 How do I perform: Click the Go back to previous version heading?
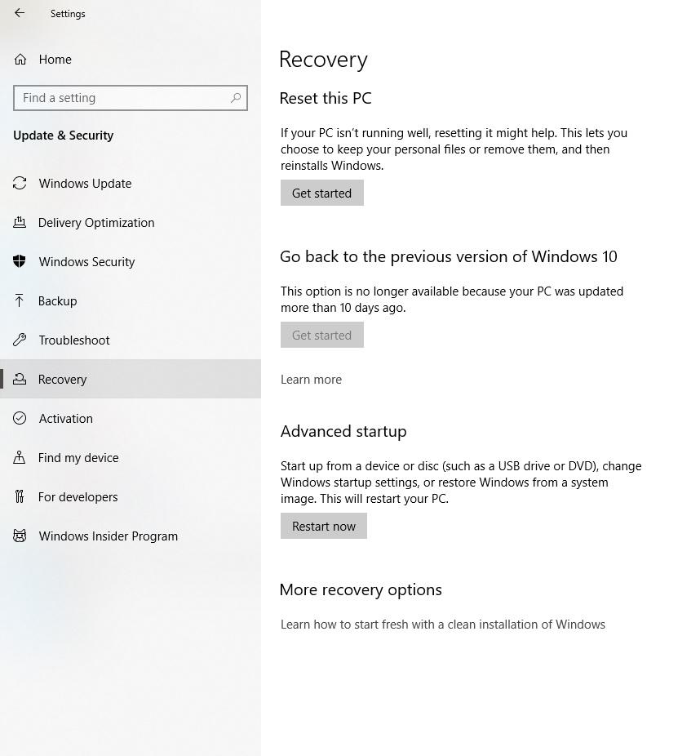(x=449, y=257)
